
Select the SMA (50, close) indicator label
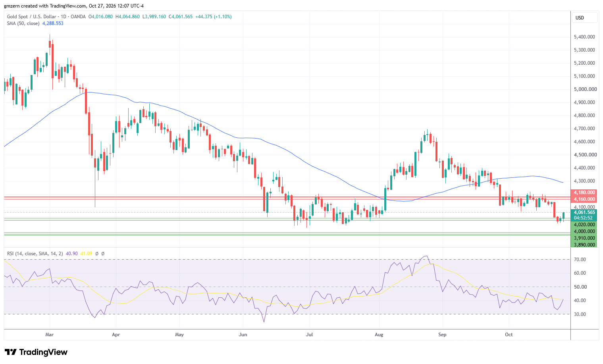pyautogui.click(x=23, y=23)
